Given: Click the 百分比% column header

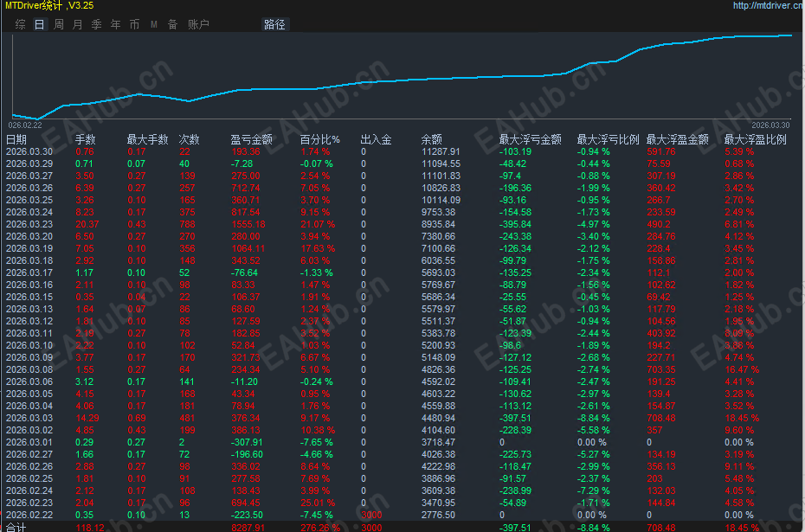Looking at the screenshot, I should point(320,139).
